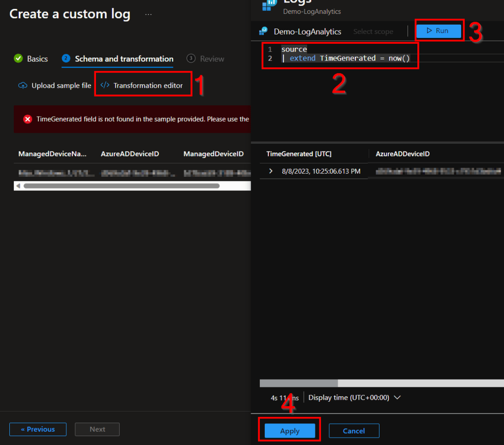Click the Transformation editor code icon
The height and width of the screenshot is (445, 504).
[x=105, y=86]
